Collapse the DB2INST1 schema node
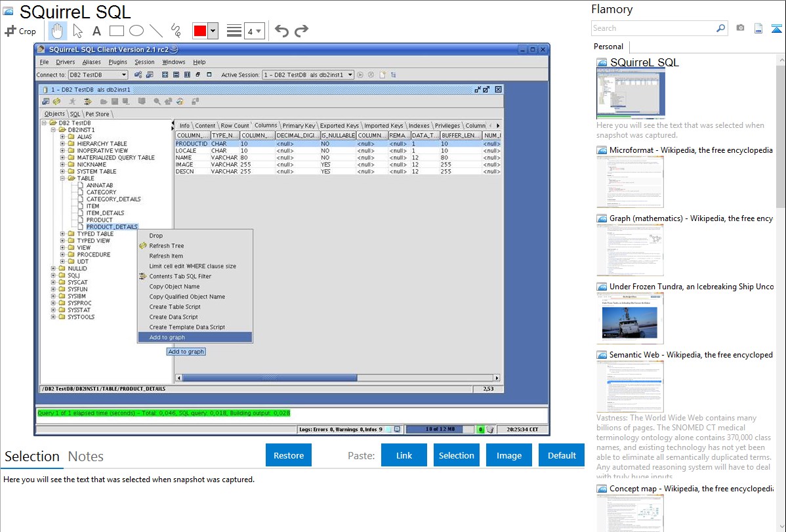Image resolution: width=786 pixels, height=532 pixels. (53, 130)
